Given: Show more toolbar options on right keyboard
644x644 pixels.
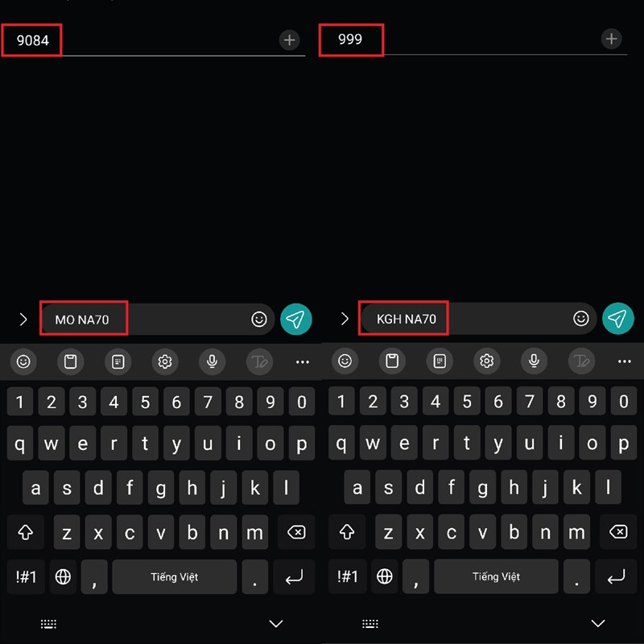Looking at the screenshot, I should tap(625, 361).
